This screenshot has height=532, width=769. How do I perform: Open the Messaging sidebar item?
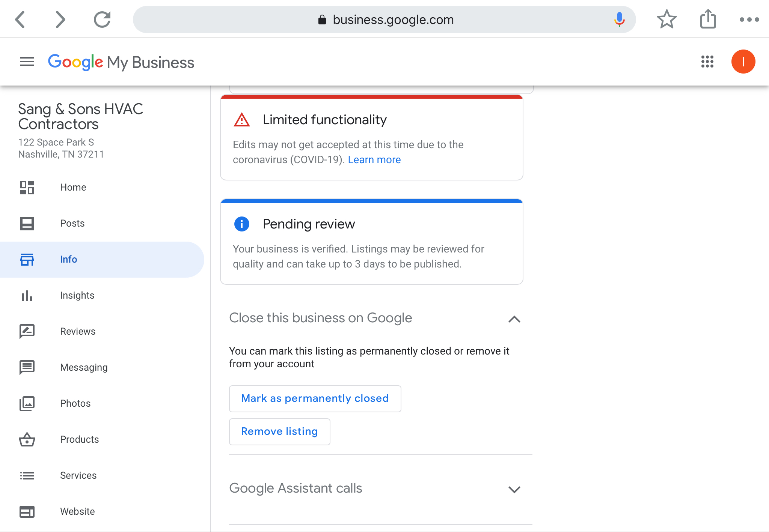84,367
